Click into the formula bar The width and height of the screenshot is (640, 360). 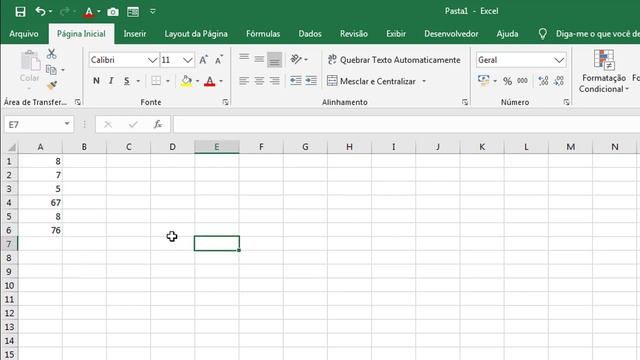click(x=406, y=124)
